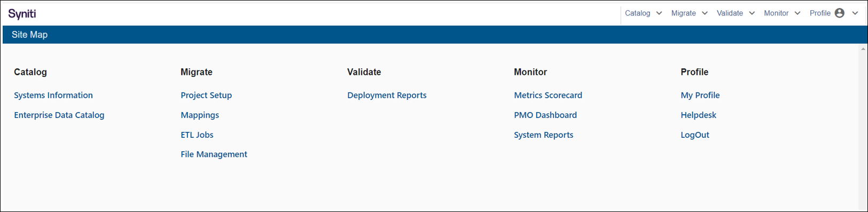Go to File Management

click(214, 154)
